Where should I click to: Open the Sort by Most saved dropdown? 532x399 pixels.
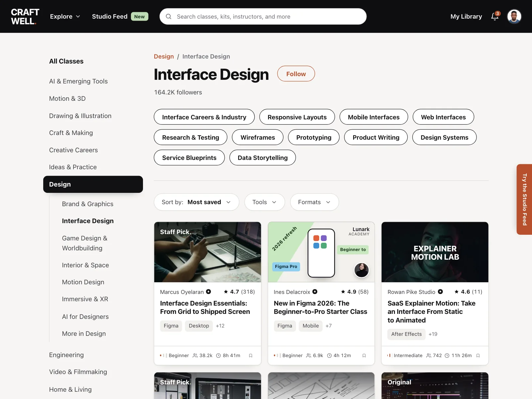pos(197,202)
